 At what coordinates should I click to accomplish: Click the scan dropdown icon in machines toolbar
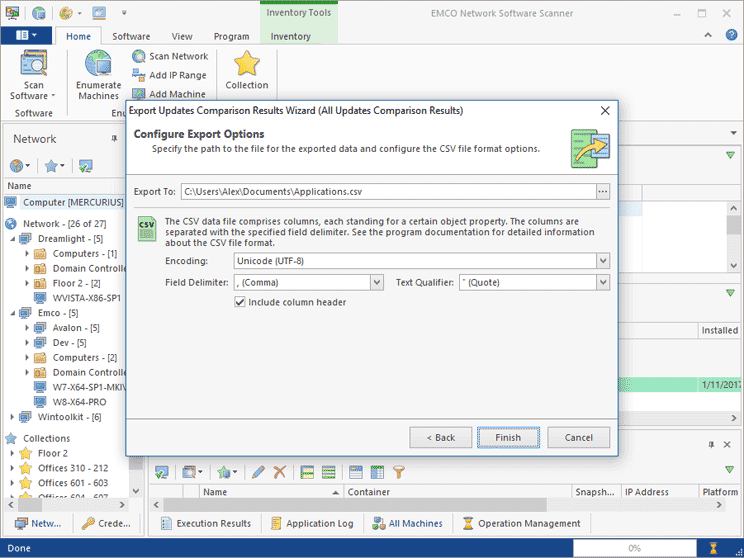tap(193, 472)
